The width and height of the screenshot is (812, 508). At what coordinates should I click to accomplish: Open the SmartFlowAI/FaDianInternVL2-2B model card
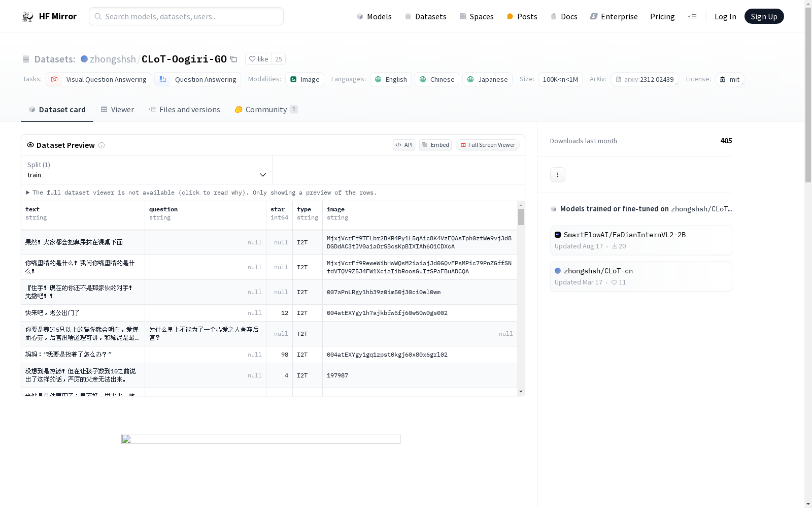pos(641,240)
